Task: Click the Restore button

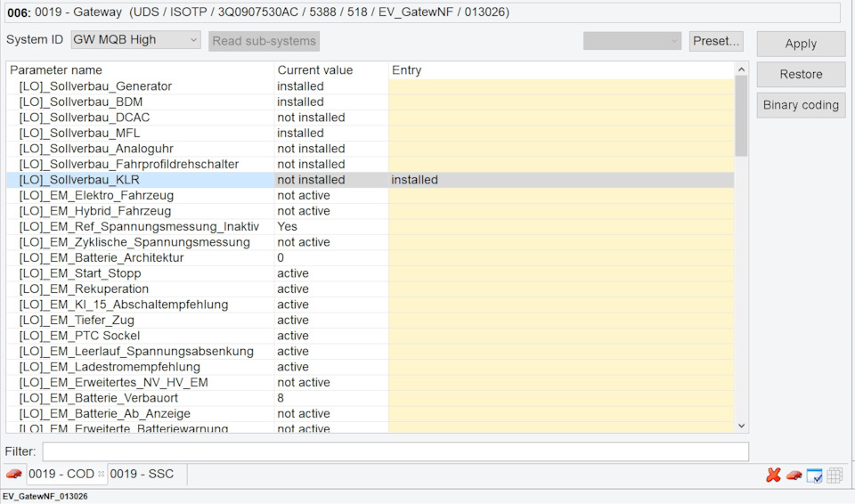Action: point(801,74)
